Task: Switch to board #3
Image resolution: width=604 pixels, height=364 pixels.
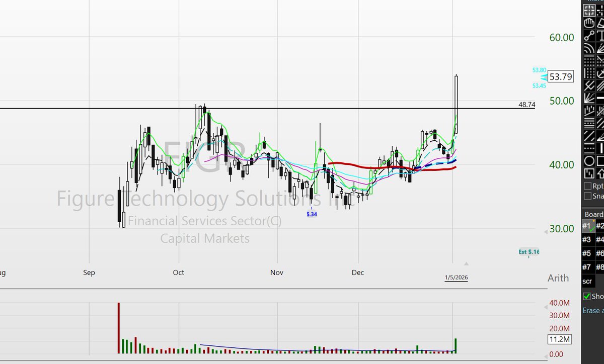Action: click(588, 240)
